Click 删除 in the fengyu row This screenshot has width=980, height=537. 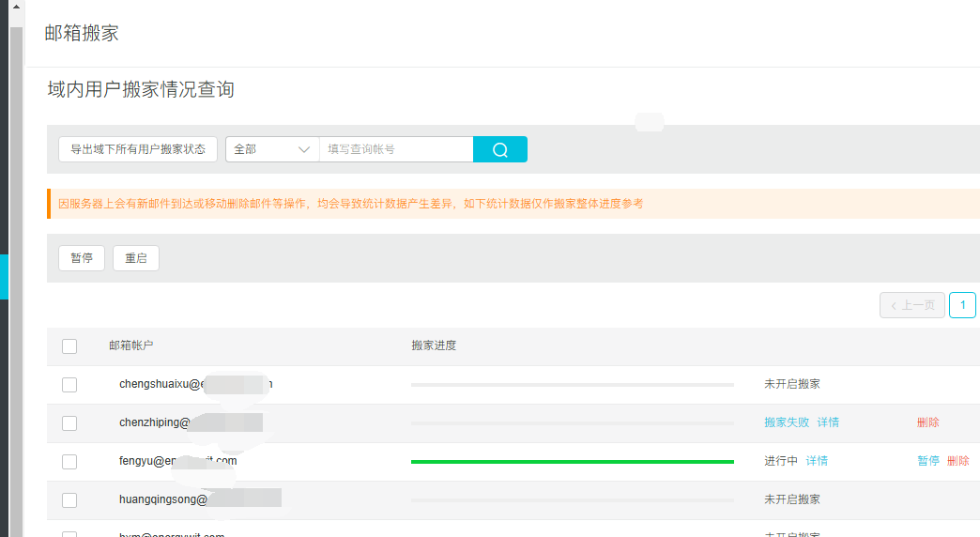pyautogui.click(x=957, y=461)
